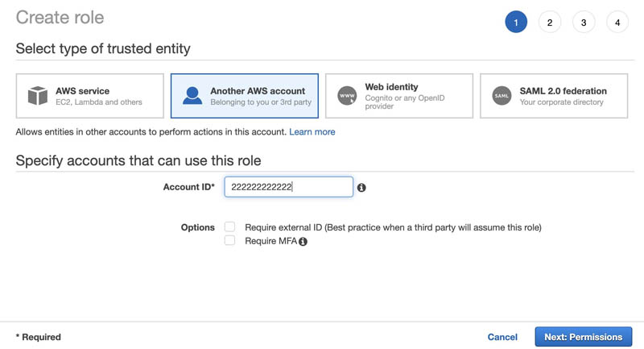
Task: Select Another AWS account card
Action: coord(245,96)
